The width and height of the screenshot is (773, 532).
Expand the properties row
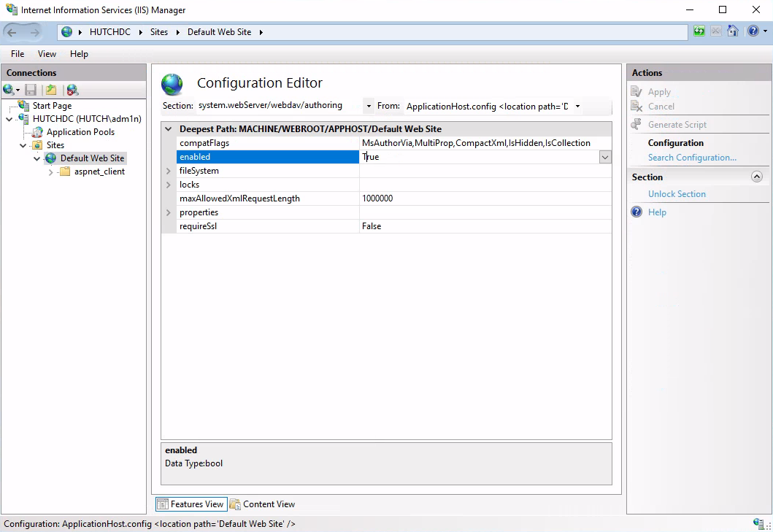click(x=169, y=212)
